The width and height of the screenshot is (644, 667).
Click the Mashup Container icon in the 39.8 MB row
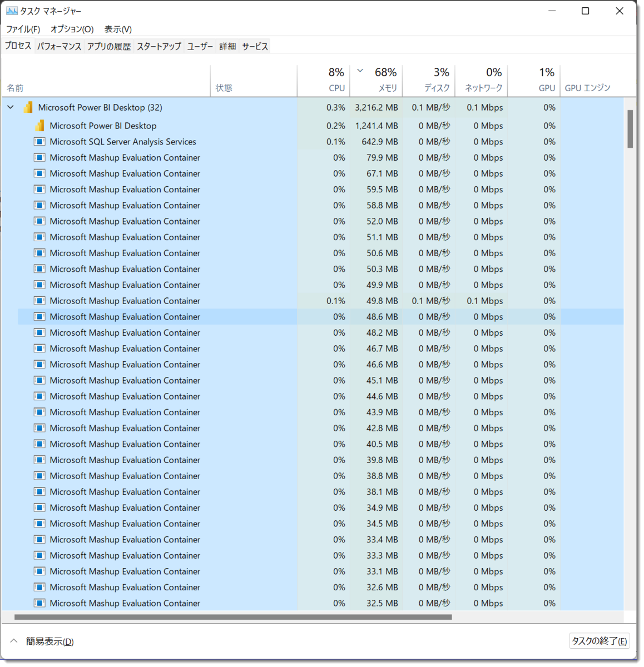[39, 460]
